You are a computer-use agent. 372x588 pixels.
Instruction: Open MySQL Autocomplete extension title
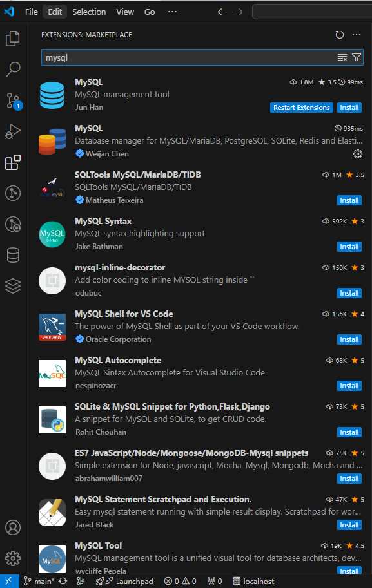click(118, 361)
